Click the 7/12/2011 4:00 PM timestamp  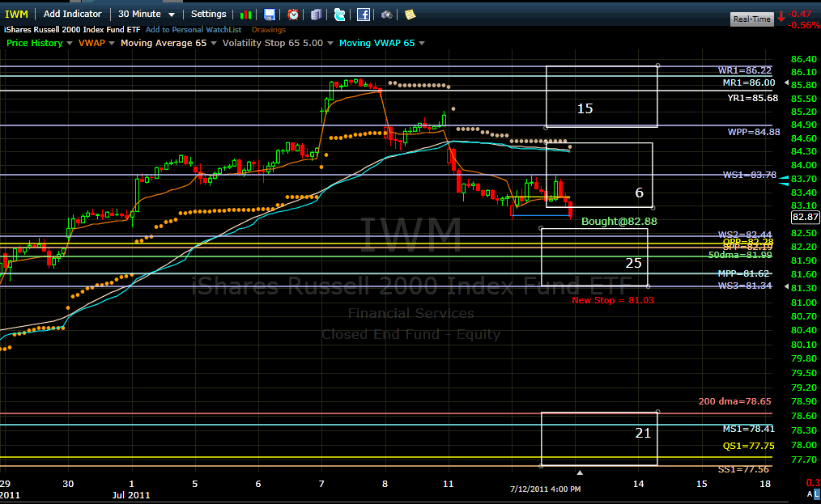point(545,489)
